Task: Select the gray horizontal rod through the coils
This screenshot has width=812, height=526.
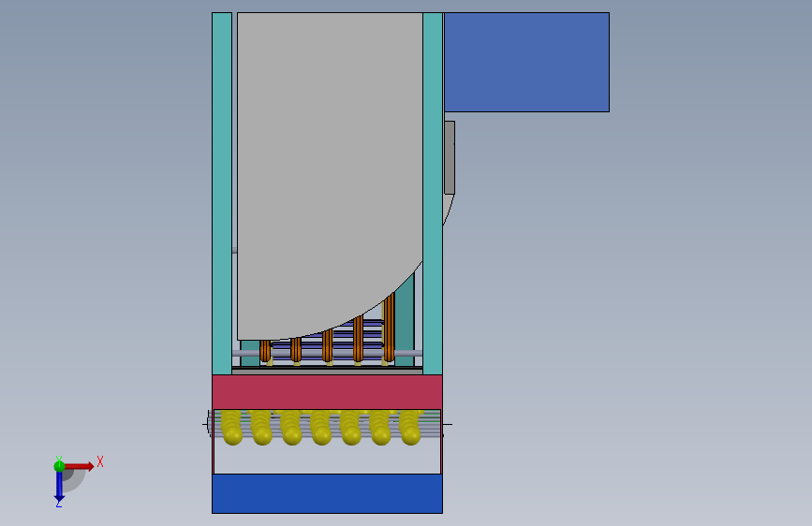Action: coord(327,353)
